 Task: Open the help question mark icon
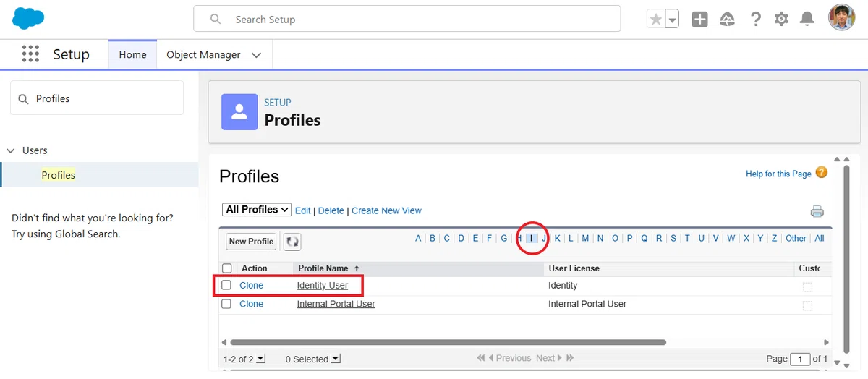755,20
